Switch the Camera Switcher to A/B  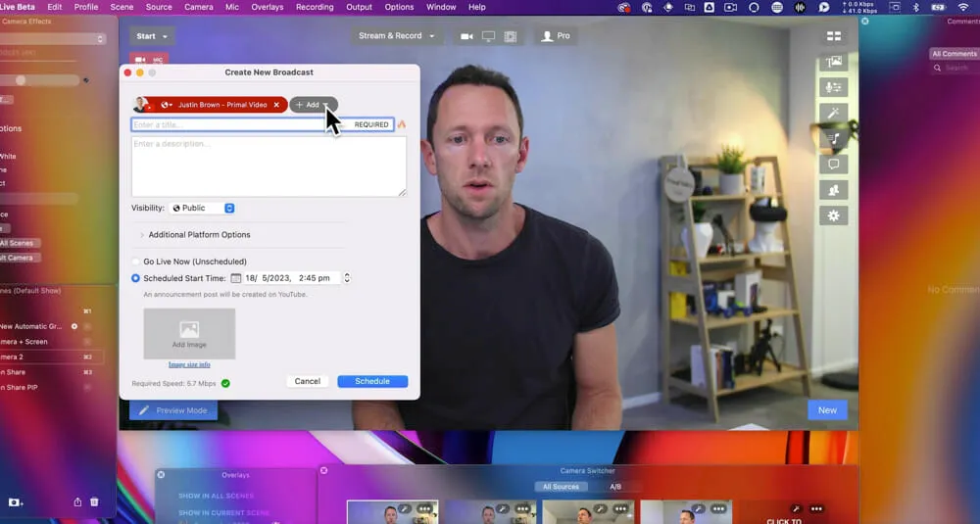coord(615,487)
